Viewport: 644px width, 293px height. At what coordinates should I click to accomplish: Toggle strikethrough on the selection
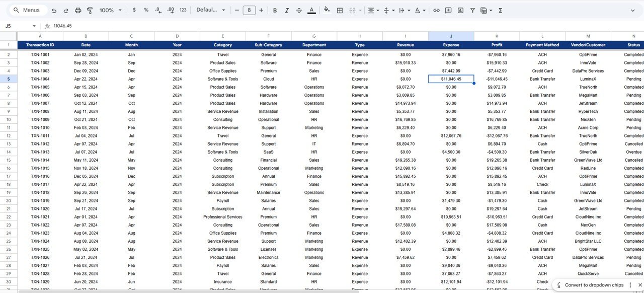coord(299,10)
